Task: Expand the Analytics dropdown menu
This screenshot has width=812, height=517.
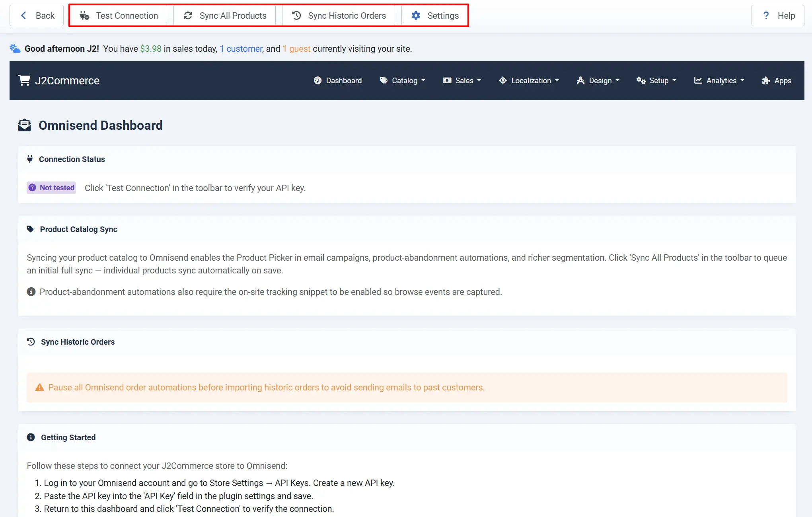Action: click(719, 80)
